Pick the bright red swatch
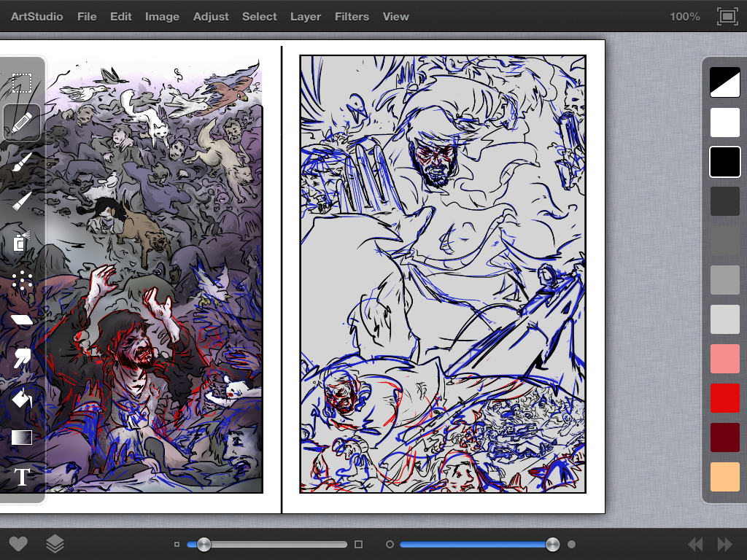This screenshot has width=747, height=560. (724, 398)
